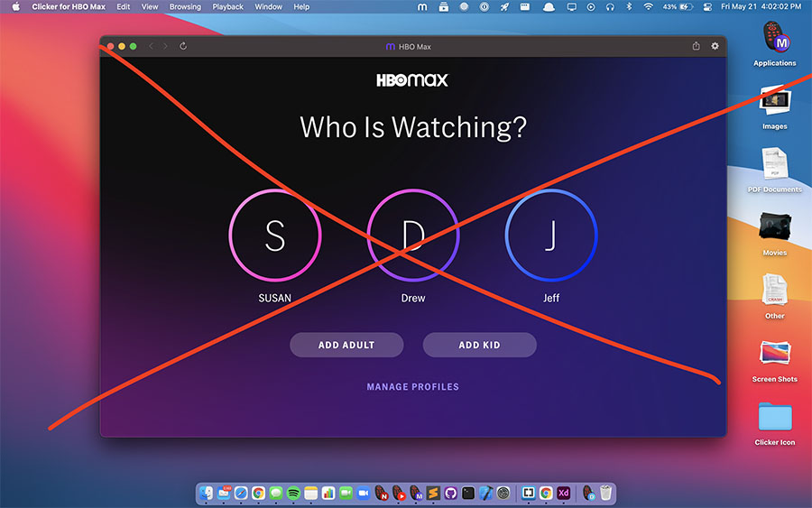Open Clicker for HBO Max in dock
This screenshot has height=508, width=812.
[x=416, y=493]
